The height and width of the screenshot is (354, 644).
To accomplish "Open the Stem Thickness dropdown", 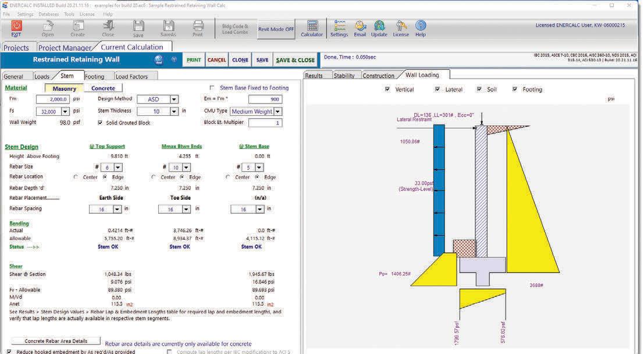I will 174,111.
